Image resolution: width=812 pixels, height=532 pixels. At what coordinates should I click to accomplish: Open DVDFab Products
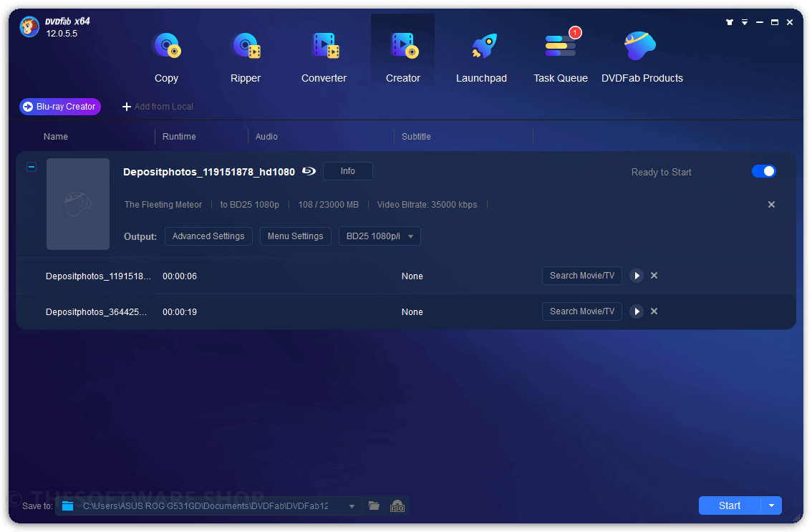[642, 57]
